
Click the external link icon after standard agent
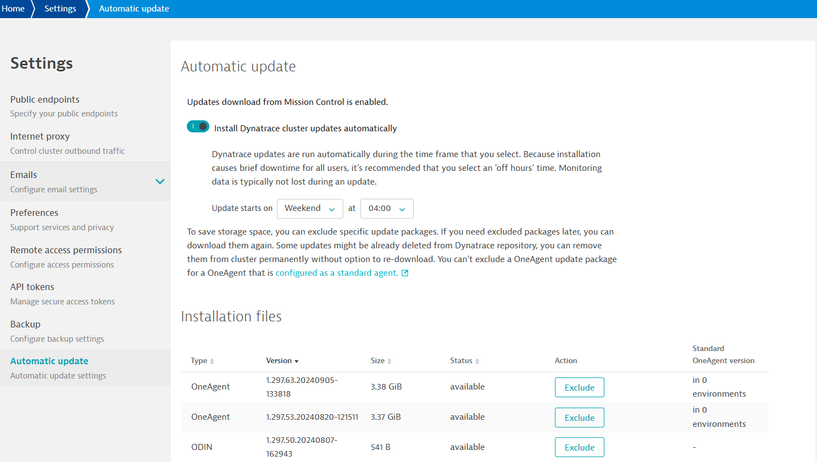coord(405,273)
